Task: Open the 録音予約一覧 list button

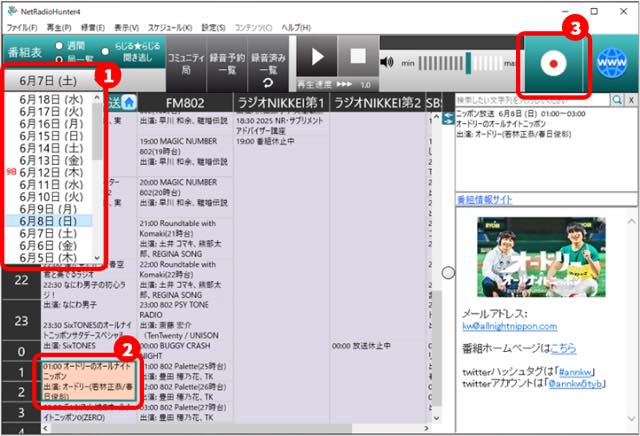Action: (x=227, y=64)
